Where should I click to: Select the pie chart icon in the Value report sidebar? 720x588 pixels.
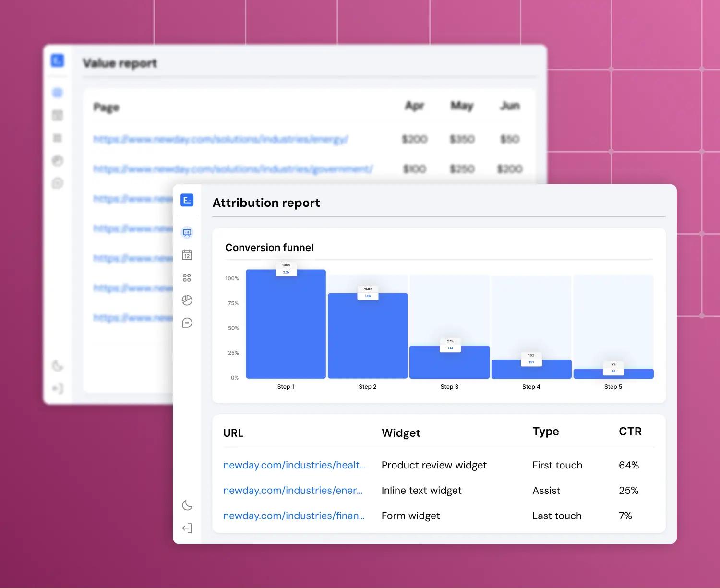point(58,160)
